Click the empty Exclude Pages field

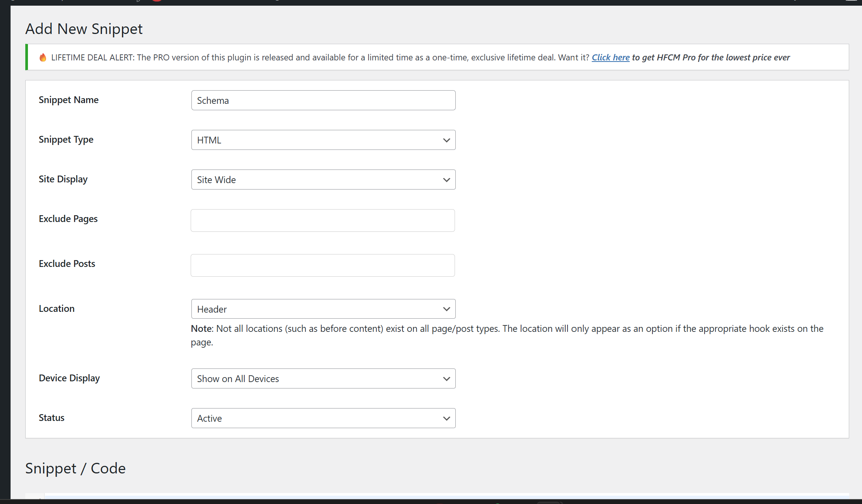323,220
